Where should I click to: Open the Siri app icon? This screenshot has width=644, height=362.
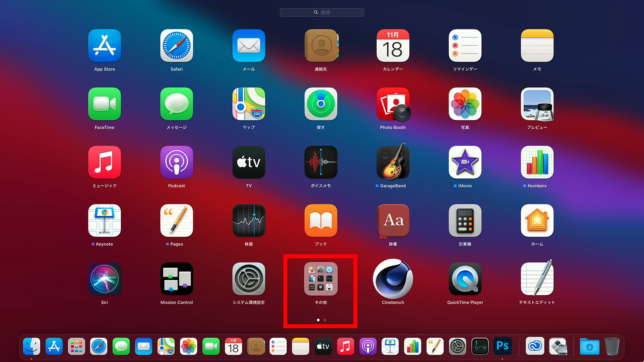pos(104,279)
